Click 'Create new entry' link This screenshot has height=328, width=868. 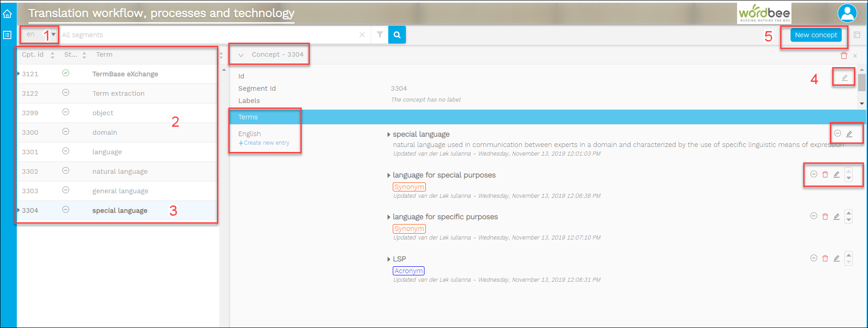point(266,143)
